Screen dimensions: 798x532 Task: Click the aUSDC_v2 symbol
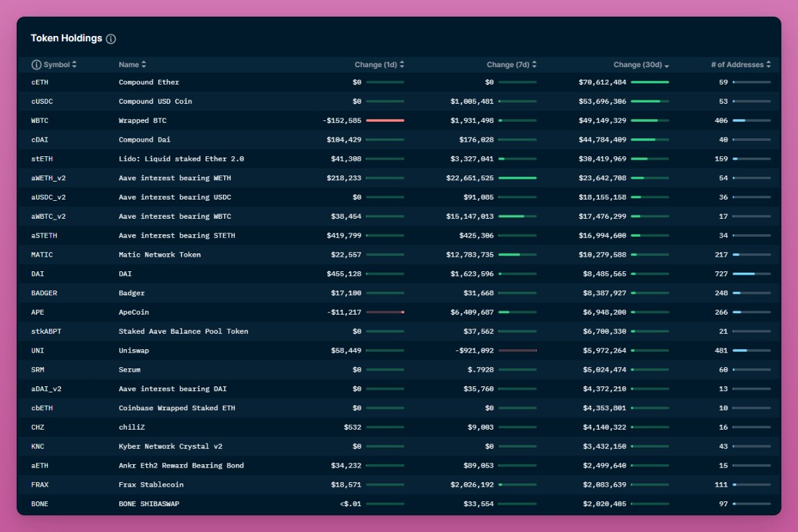pyautogui.click(x=49, y=198)
